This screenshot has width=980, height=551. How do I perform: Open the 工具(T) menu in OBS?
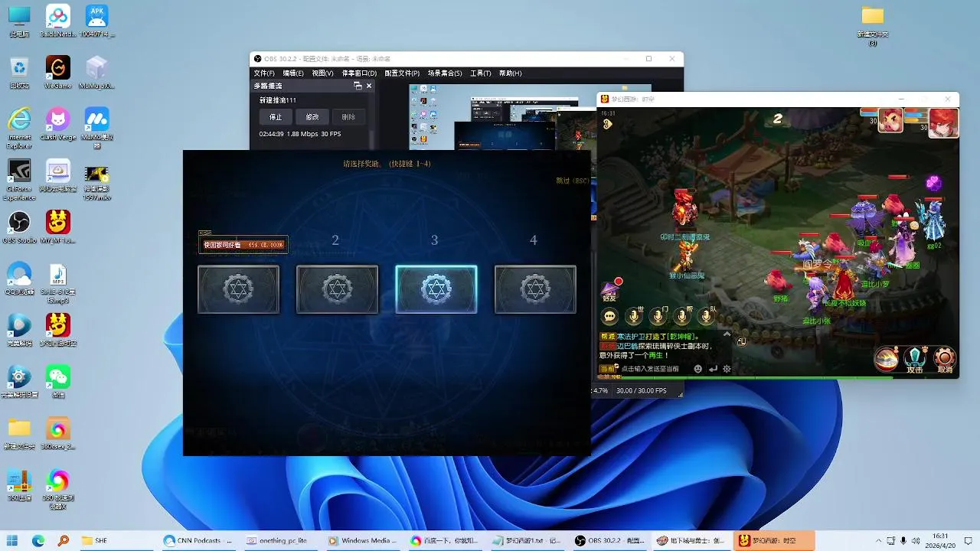(480, 73)
